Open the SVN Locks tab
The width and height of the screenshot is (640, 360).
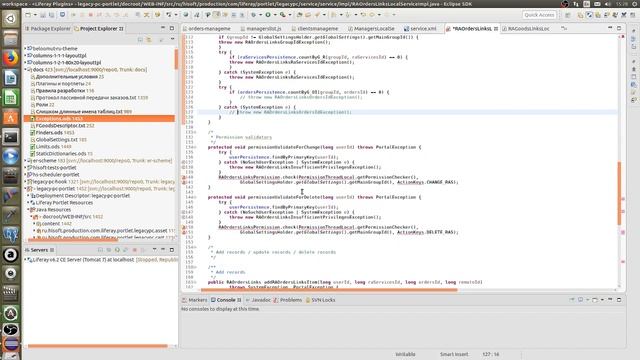[320, 300]
